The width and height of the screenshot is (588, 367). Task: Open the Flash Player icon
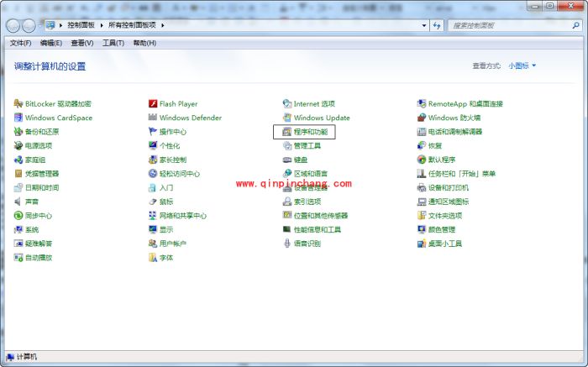(x=153, y=104)
